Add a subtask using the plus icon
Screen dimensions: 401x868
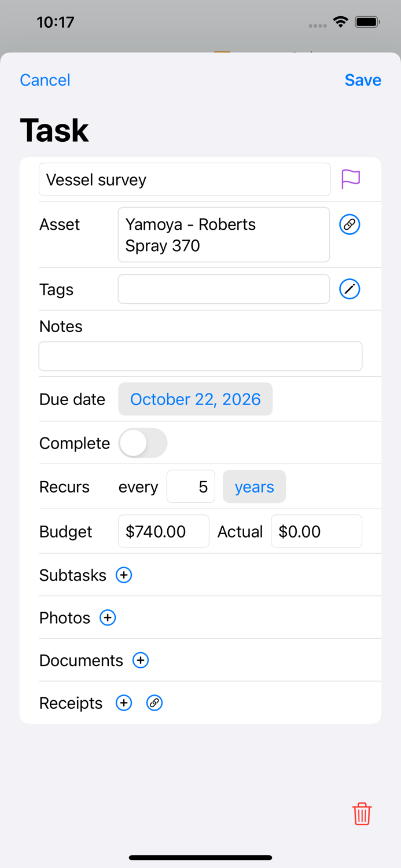click(x=123, y=575)
